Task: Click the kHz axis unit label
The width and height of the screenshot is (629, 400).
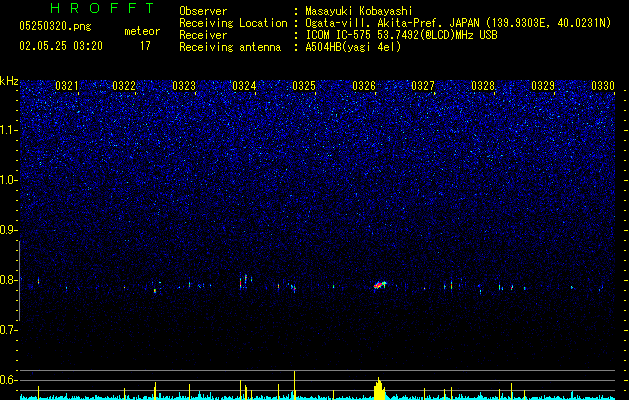Action: click(x=9, y=81)
